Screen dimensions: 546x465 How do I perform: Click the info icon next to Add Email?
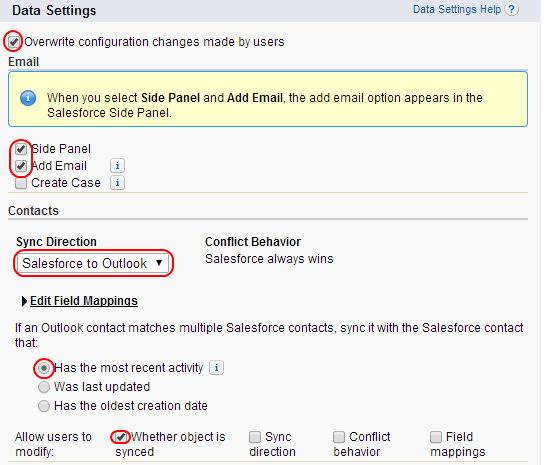[117, 166]
